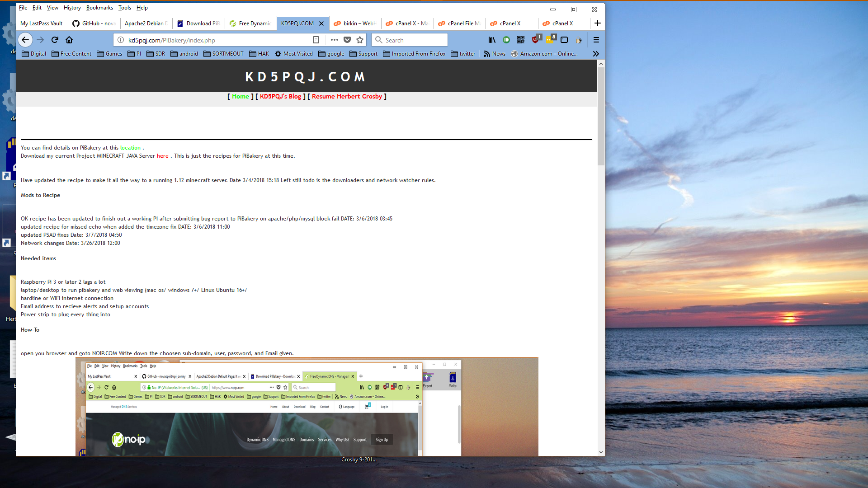Image resolution: width=868 pixels, height=488 pixels.
Task: Click the address bar URL input field
Action: [220, 40]
